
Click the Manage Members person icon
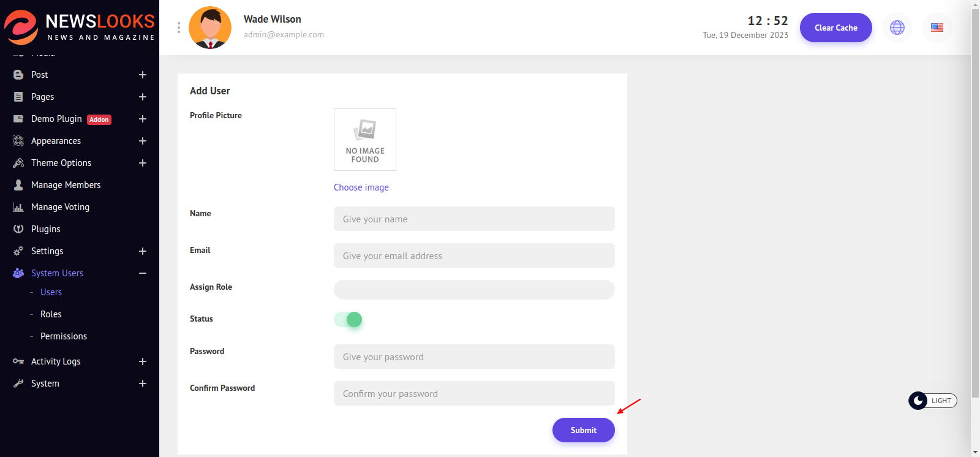click(x=18, y=185)
